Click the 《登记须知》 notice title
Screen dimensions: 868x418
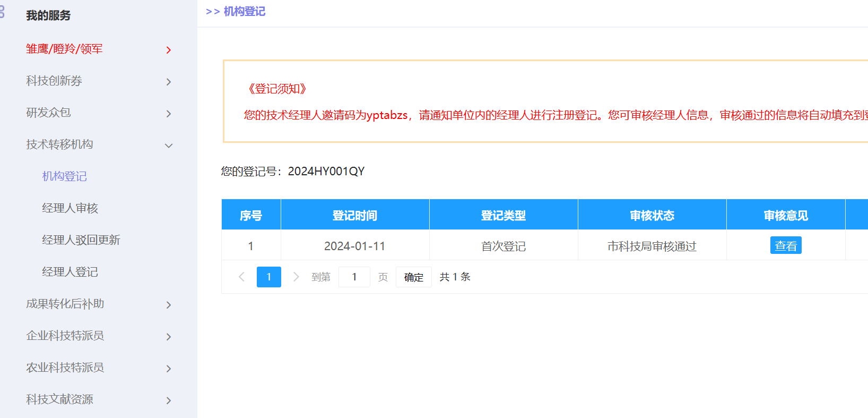pyautogui.click(x=277, y=89)
